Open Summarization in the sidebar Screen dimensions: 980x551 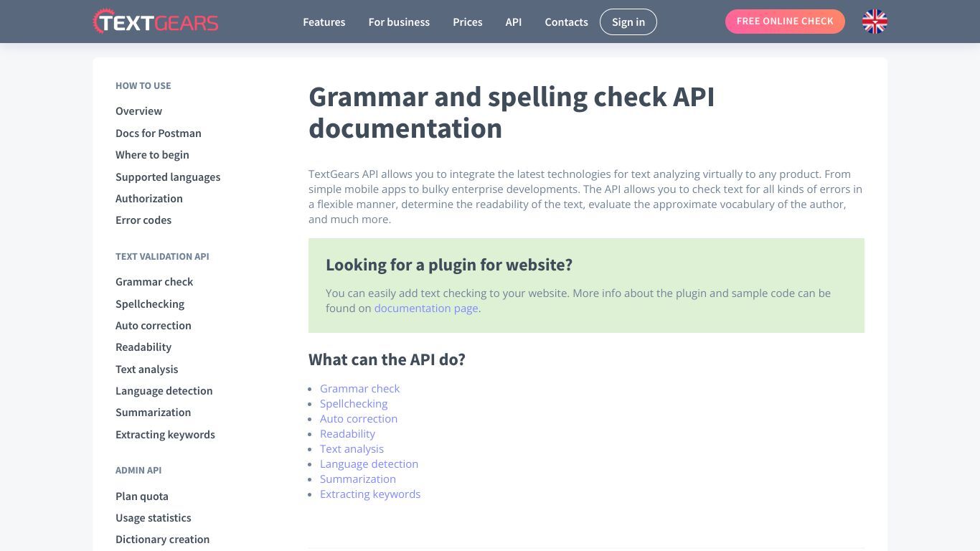point(153,413)
